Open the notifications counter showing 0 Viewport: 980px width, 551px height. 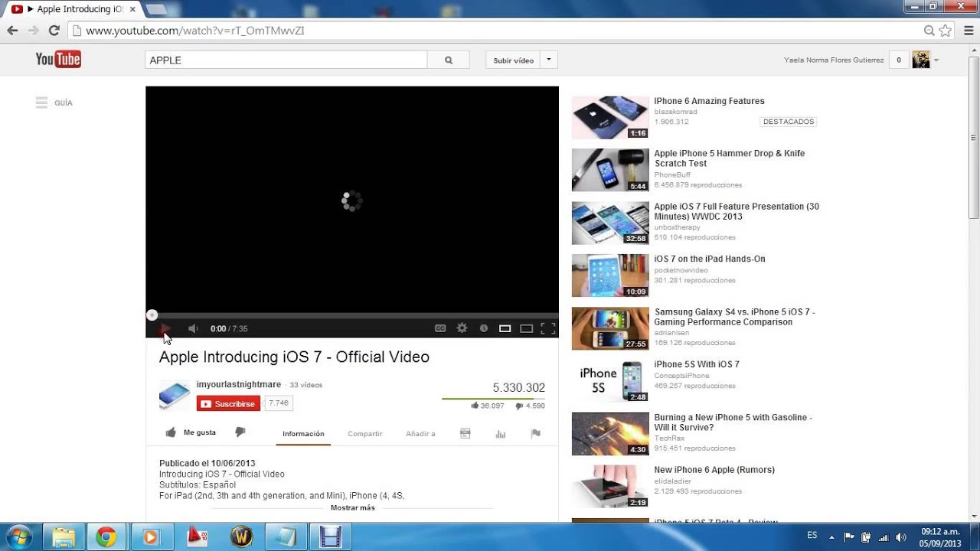pyautogui.click(x=899, y=60)
